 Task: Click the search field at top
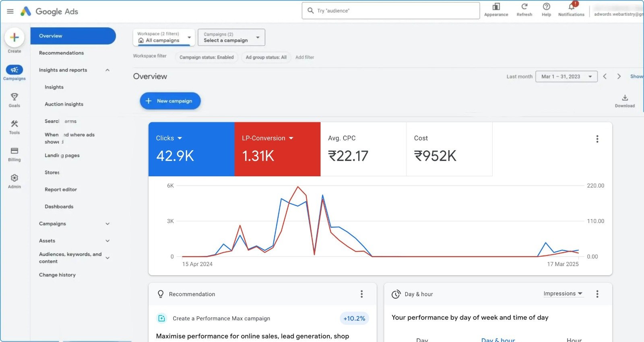point(390,11)
